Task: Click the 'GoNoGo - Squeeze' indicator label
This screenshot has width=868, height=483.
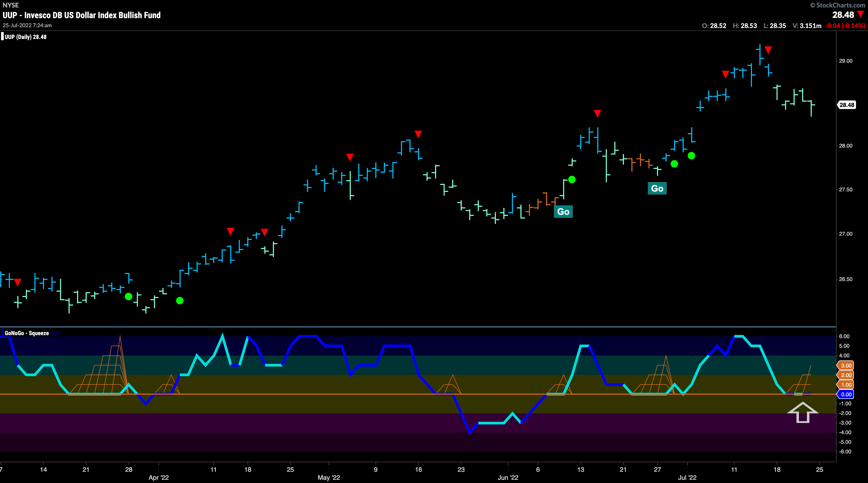Action: click(27, 333)
